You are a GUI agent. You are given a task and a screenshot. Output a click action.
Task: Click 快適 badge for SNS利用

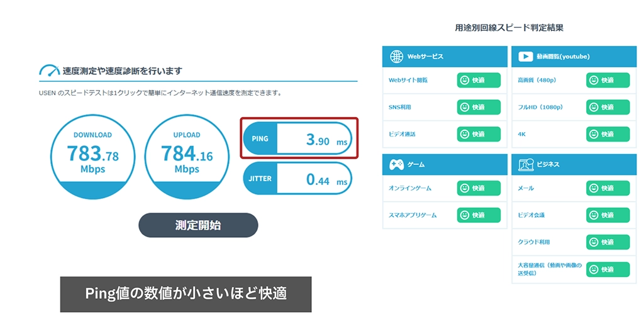(x=479, y=108)
